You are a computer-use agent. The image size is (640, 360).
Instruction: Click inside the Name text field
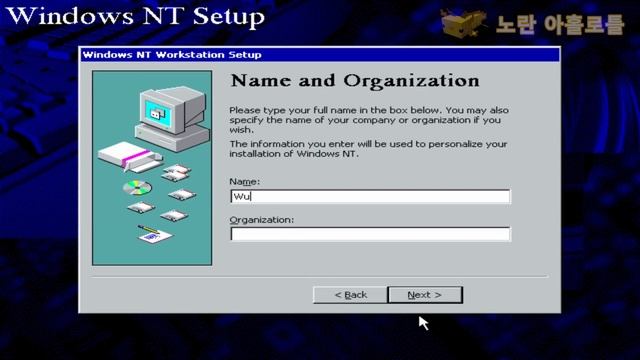370,196
